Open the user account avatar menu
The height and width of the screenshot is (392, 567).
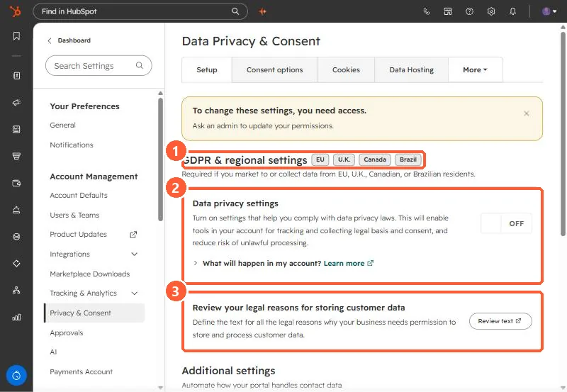pos(549,11)
